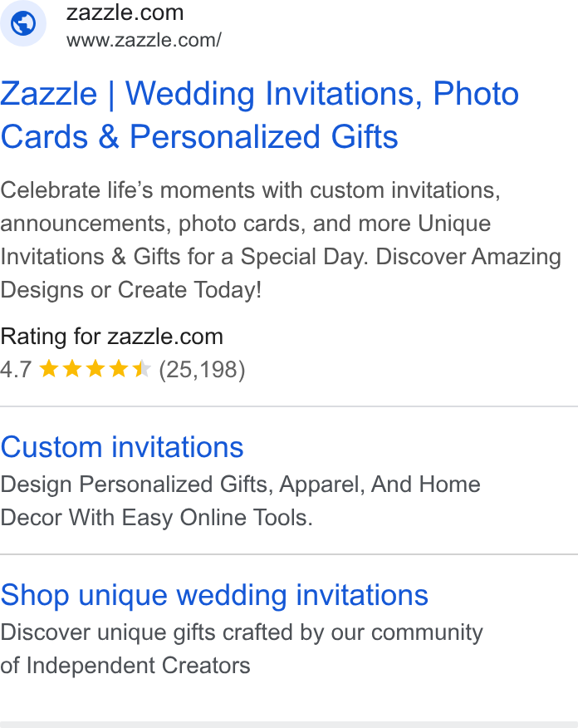
Task: Click the 4.7 rating number
Action: pyautogui.click(x=16, y=370)
